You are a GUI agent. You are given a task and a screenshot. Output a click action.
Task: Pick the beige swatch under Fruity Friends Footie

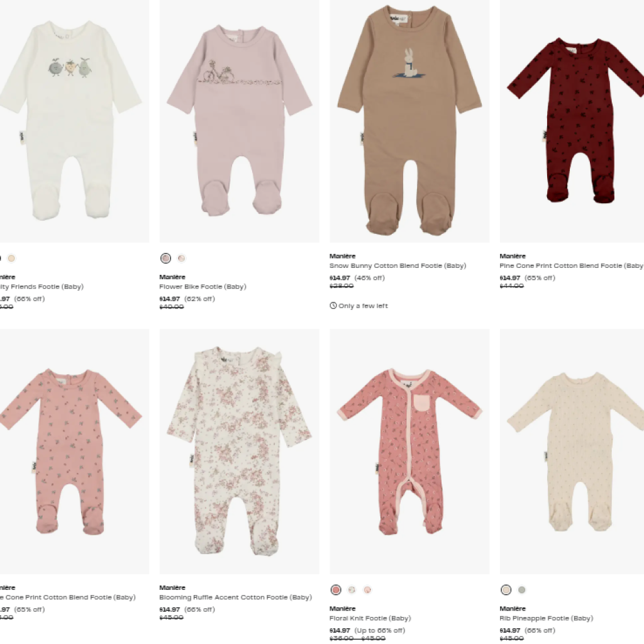(11, 258)
